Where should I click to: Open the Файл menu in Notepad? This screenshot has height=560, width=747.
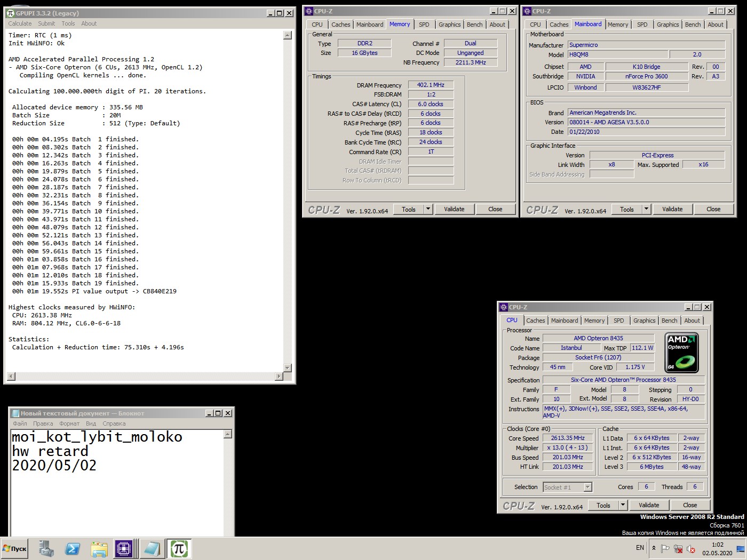point(20,423)
